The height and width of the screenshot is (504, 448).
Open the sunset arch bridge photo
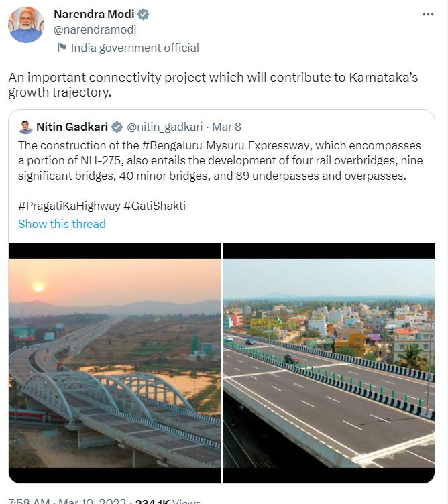pos(115,363)
